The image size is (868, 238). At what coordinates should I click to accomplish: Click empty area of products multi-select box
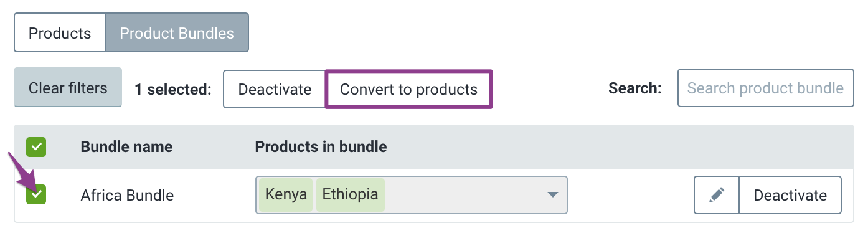click(464, 195)
